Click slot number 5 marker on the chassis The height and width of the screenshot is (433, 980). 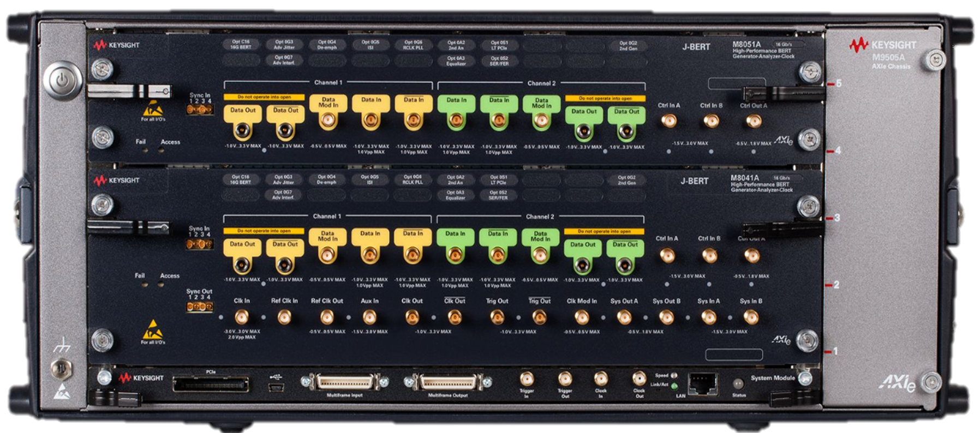(838, 83)
